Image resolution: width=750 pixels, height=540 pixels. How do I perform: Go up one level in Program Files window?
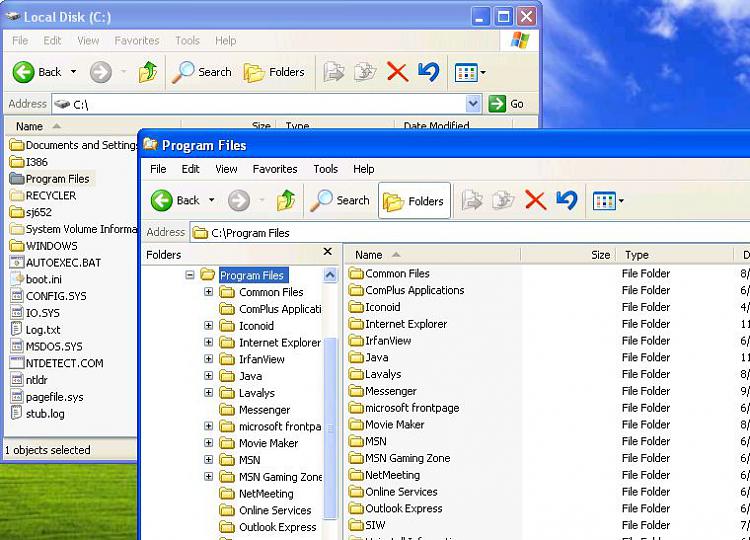point(286,200)
